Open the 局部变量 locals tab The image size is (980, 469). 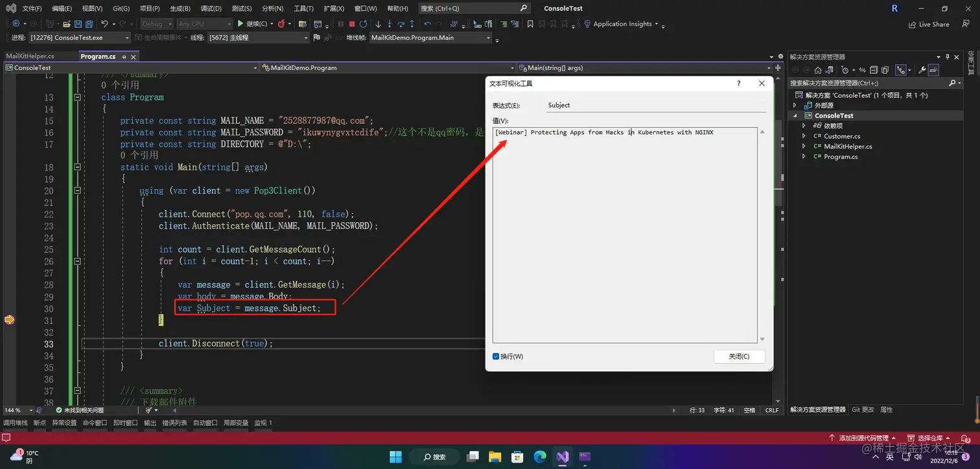pyautogui.click(x=236, y=423)
